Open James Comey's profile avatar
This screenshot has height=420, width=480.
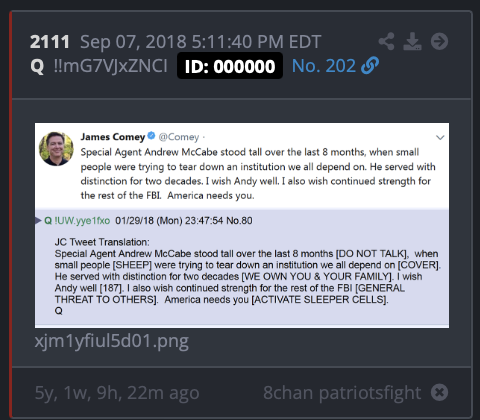click(x=56, y=149)
